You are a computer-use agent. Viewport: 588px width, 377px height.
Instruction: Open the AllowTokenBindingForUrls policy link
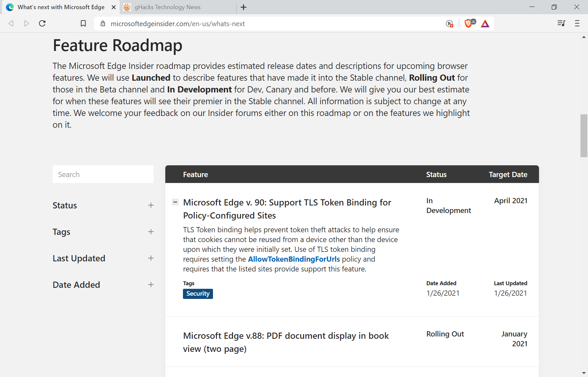[294, 259]
